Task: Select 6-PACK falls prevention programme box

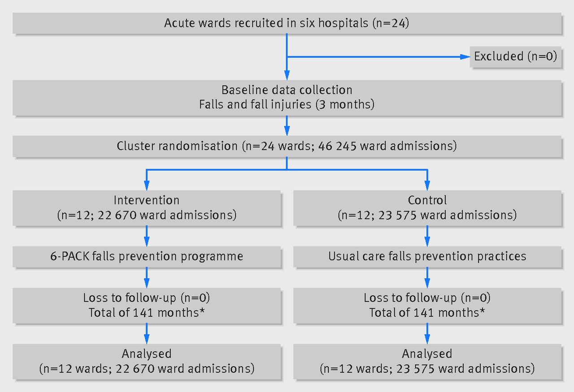Action: pos(146,256)
